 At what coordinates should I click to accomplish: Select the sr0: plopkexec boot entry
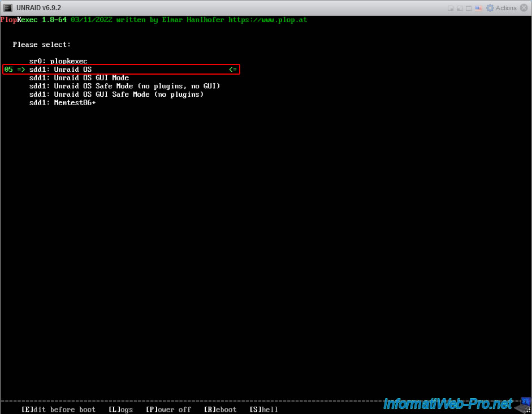[58, 61]
